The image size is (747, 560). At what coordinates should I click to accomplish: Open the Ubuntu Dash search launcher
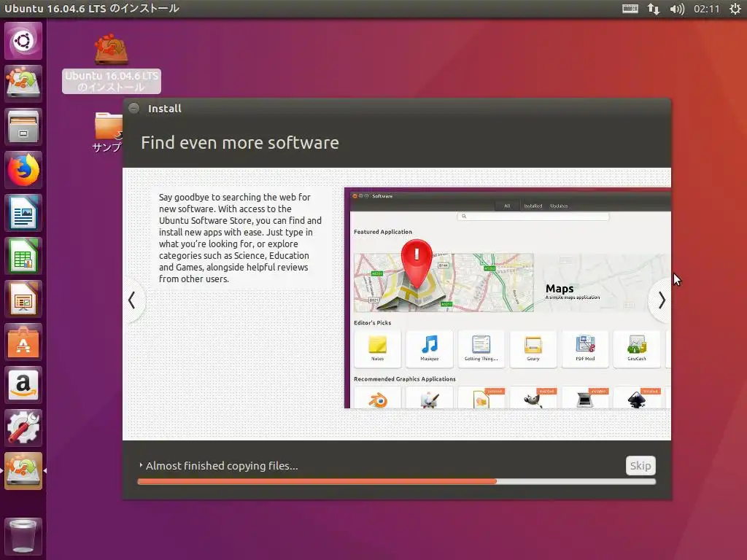(x=23, y=41)
